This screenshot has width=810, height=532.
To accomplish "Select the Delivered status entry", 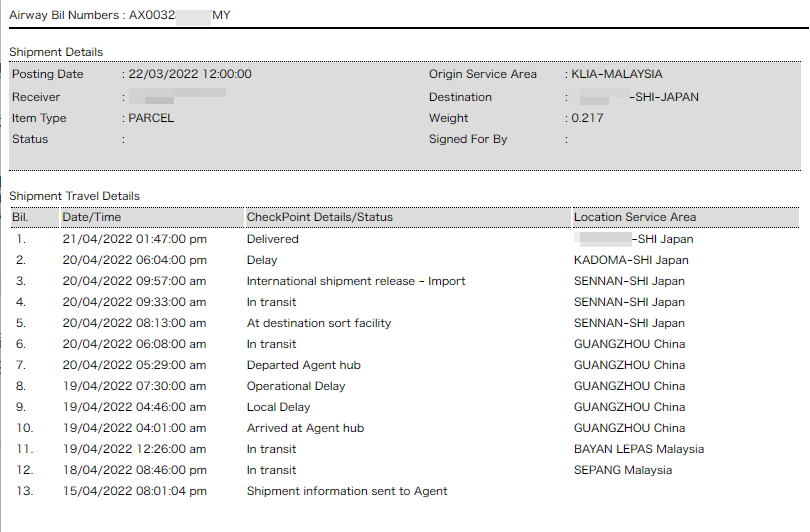I will pyautogui.click(x=272, y=239).
